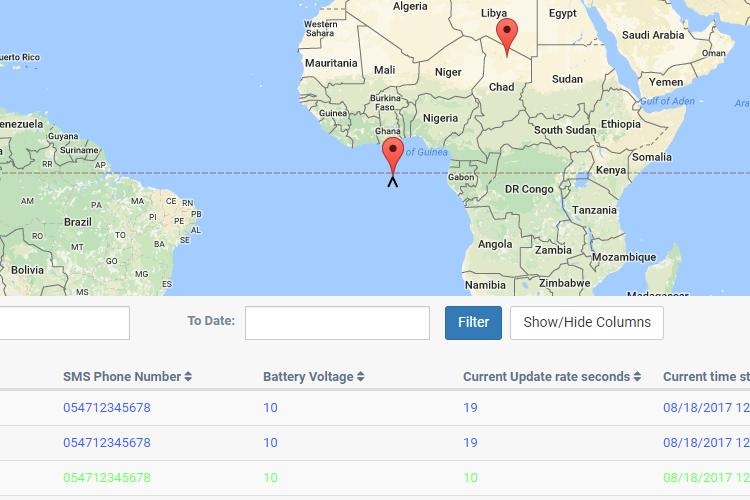Select second row phone number 054712345678
The image size is (750, 500).
coord(107,443)
